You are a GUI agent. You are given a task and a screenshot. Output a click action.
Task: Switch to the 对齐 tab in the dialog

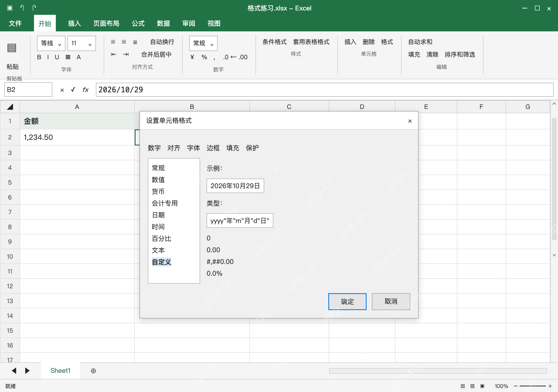(174, 148)
